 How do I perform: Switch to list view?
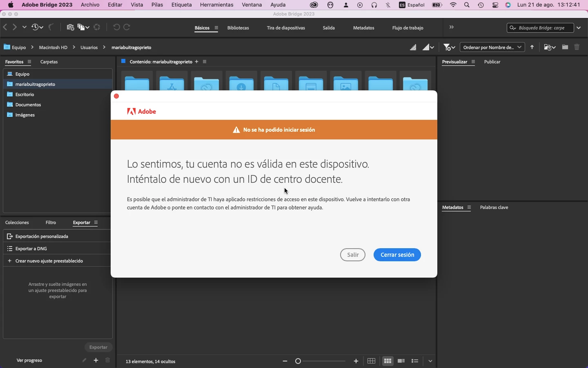point(416,361)
